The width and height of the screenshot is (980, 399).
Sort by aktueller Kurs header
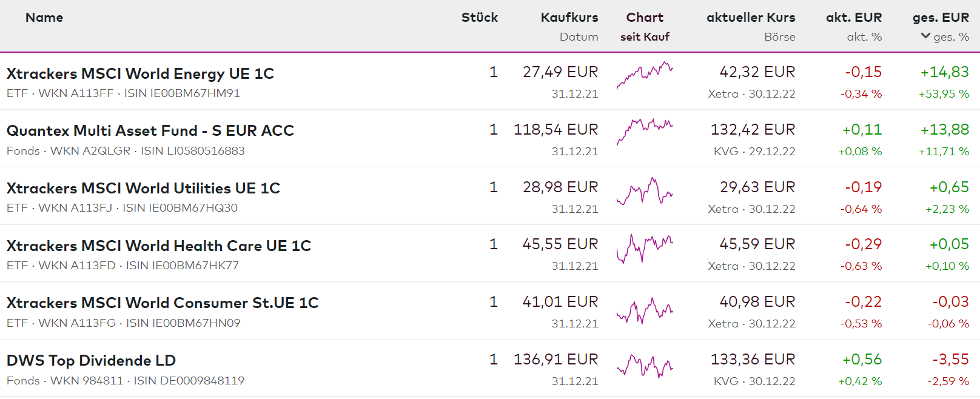pos(750,18)
